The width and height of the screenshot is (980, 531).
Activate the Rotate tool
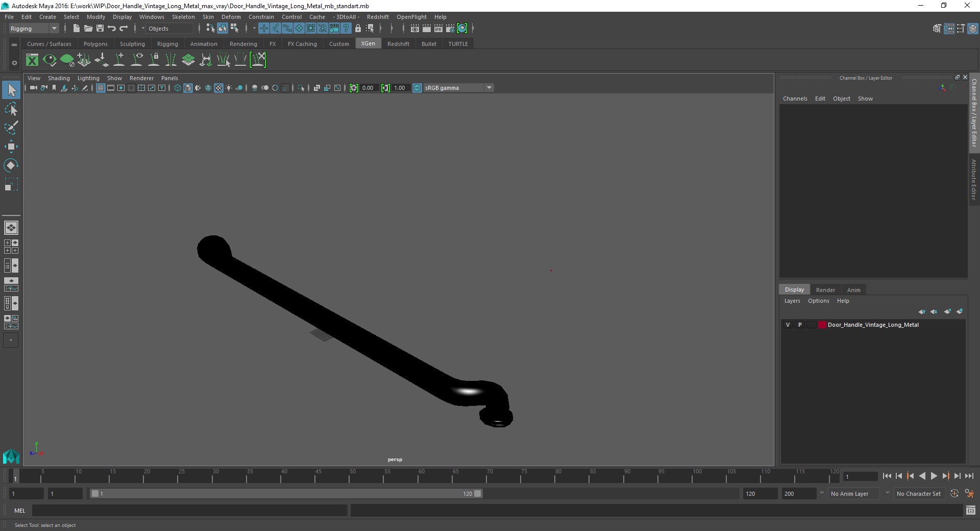point(11,165)
